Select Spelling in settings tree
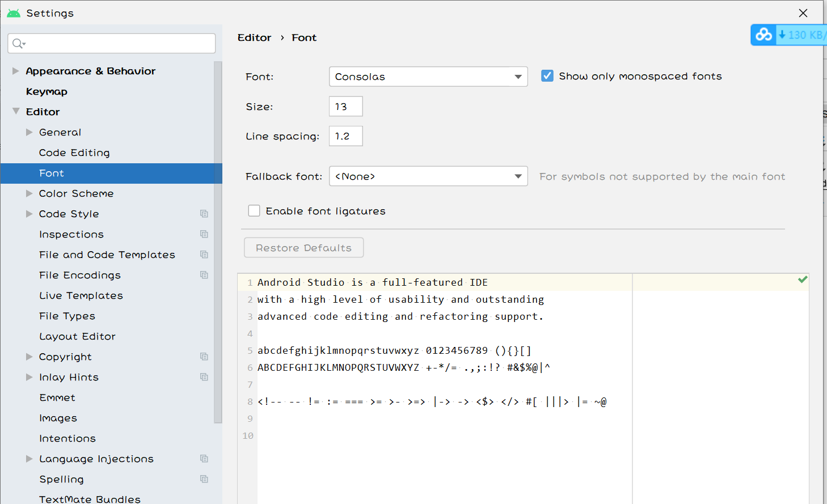This screenshot has width=827, height=504. (x=61, y=479)
